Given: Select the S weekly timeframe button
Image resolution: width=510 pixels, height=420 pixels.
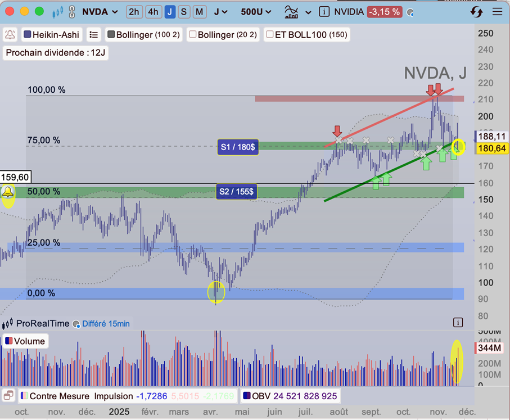Looking at the screenshot, I should (x=184, y=12).
